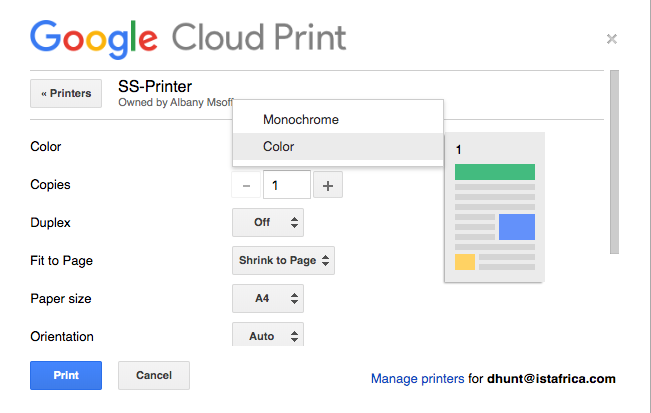This screenshot has height=413, width=651.
Task: Select Monochrome from the color menu
Action: (x=338, y=120)
